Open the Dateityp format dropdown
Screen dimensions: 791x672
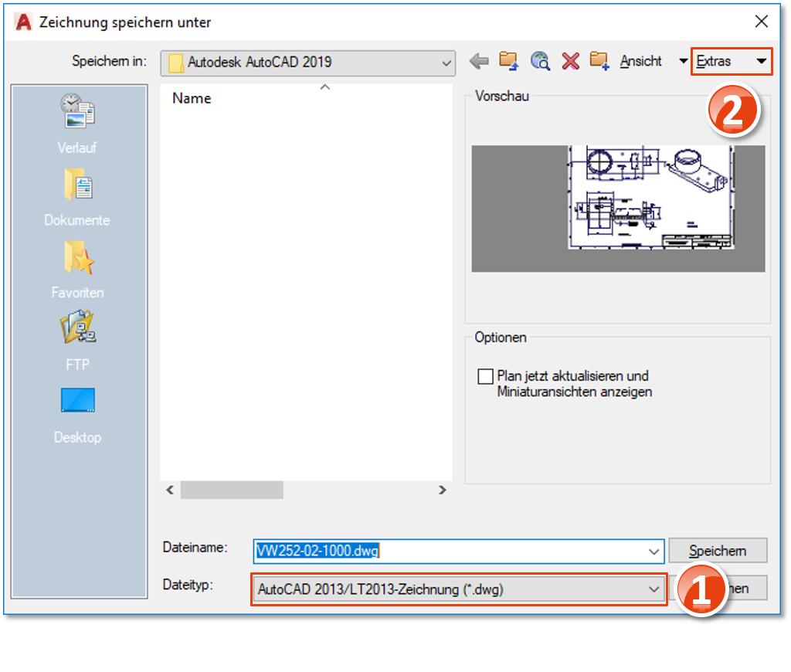pyautogui.click(x=654, y=589)
